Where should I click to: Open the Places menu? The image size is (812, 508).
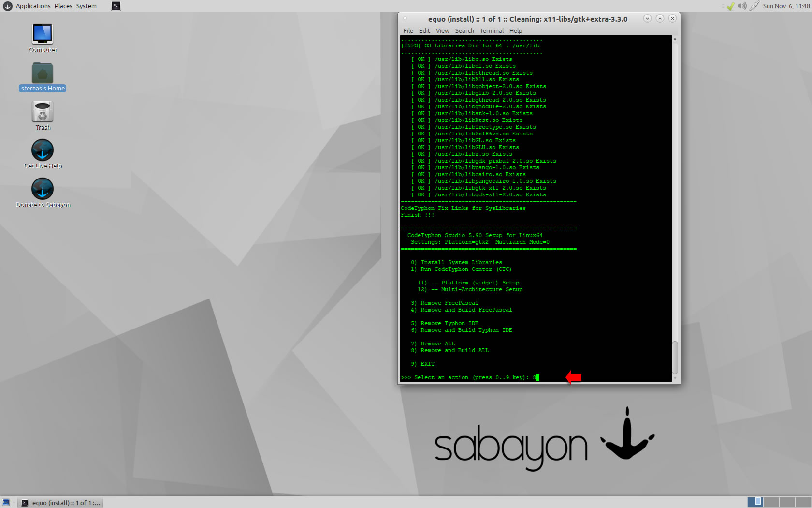pos(63,6)
